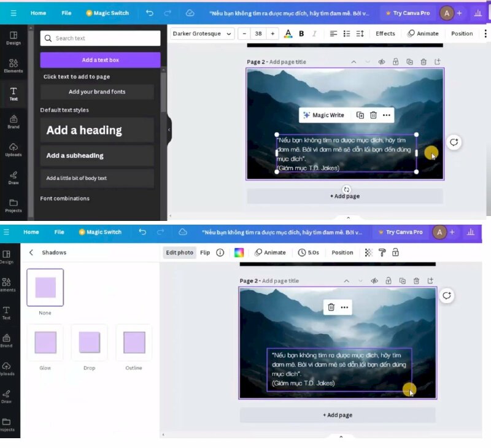
Task: Open the transparency checkerboard icon
Action: click(368, 252)
